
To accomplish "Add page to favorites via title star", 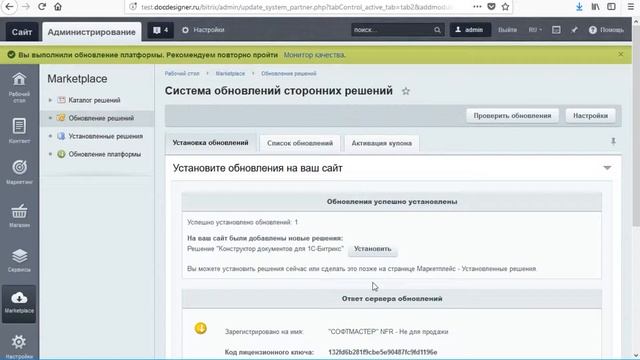I will (x=405, y=91).
